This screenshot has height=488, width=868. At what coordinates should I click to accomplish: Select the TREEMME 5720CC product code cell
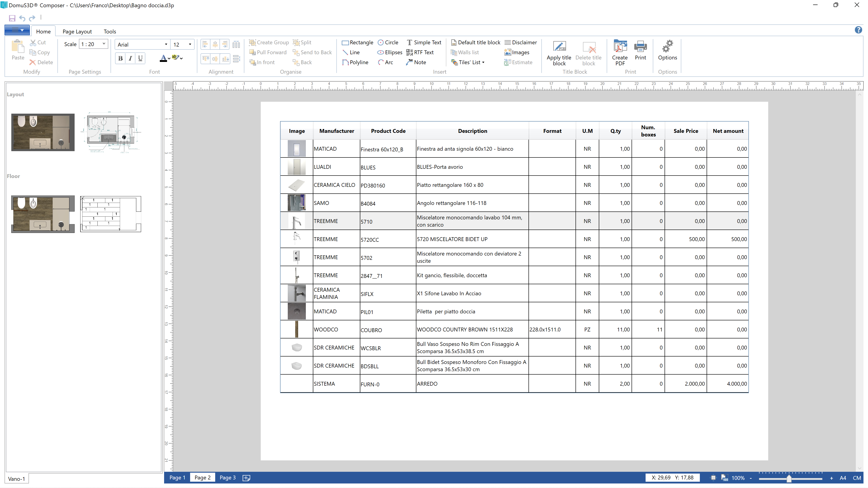pos(388,239)
